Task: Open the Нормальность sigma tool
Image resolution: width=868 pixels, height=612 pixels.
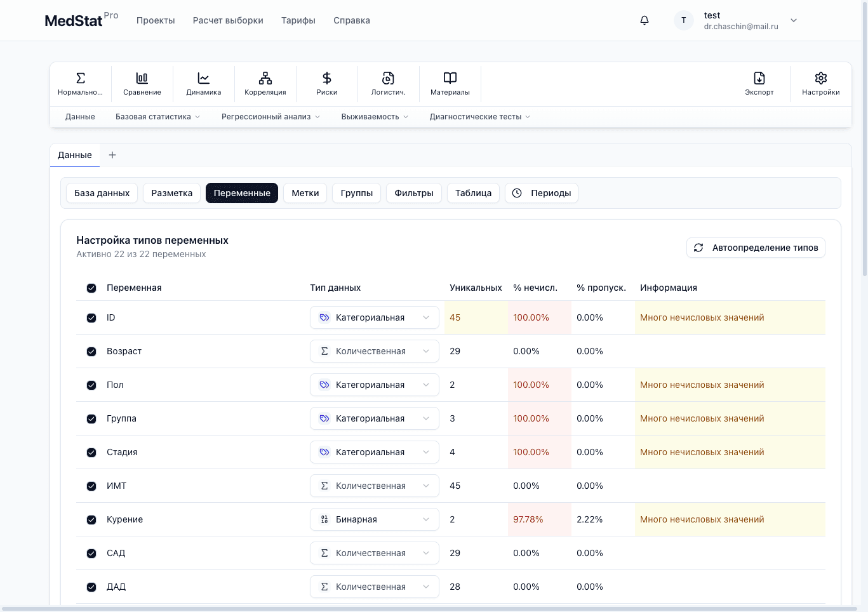Action: pyautogui.click(x=80, y=84)
